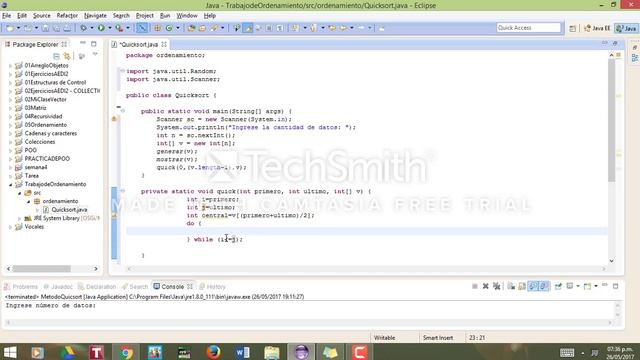Open Camtasia recorder in taskbar

coord(360,352)
